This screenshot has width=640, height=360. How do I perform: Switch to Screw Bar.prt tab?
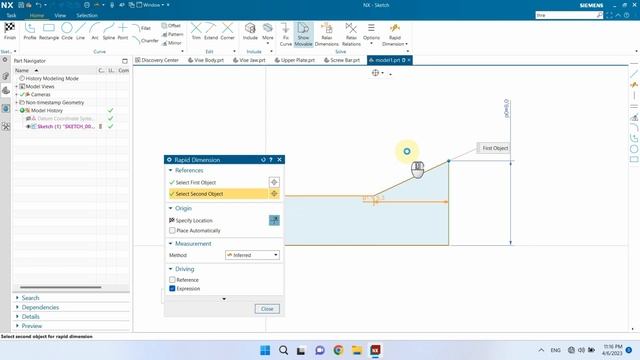pos(342,60)
